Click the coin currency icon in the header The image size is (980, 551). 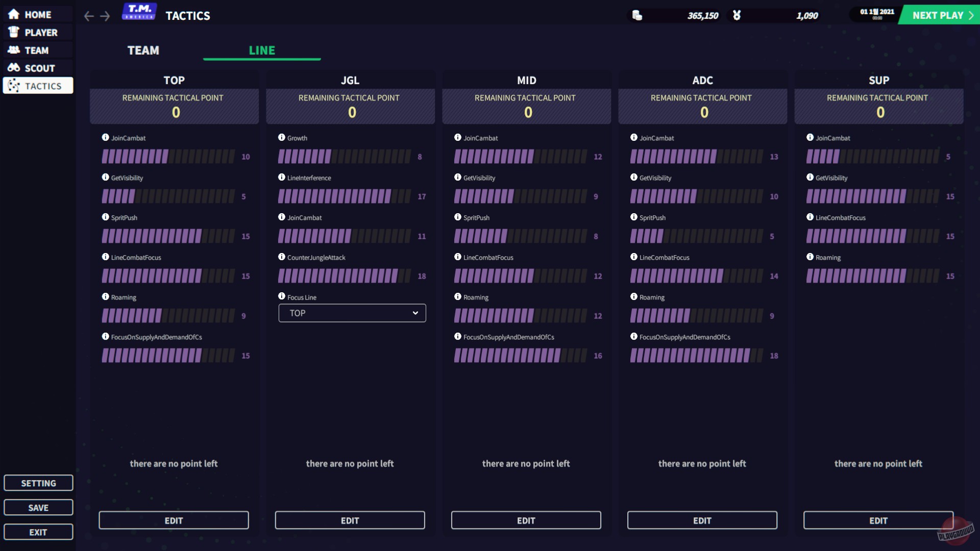tap(637, 15)
